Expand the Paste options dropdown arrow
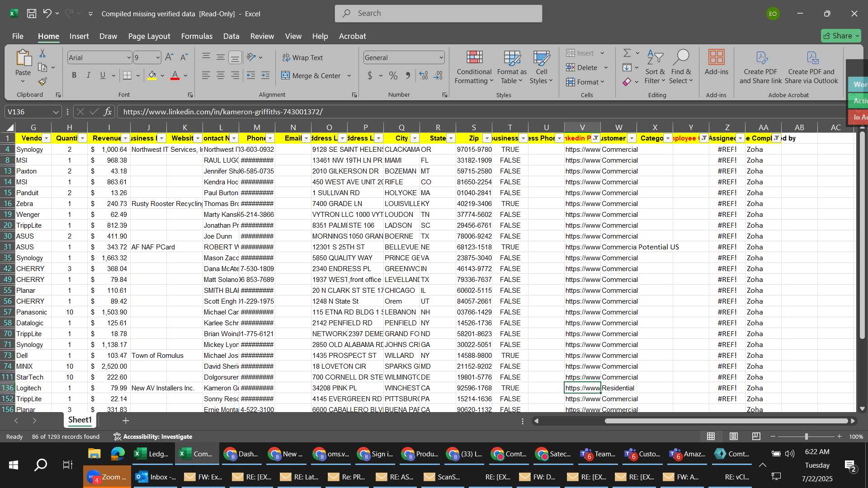Screen dimensions: 868x488 (23, 81)
